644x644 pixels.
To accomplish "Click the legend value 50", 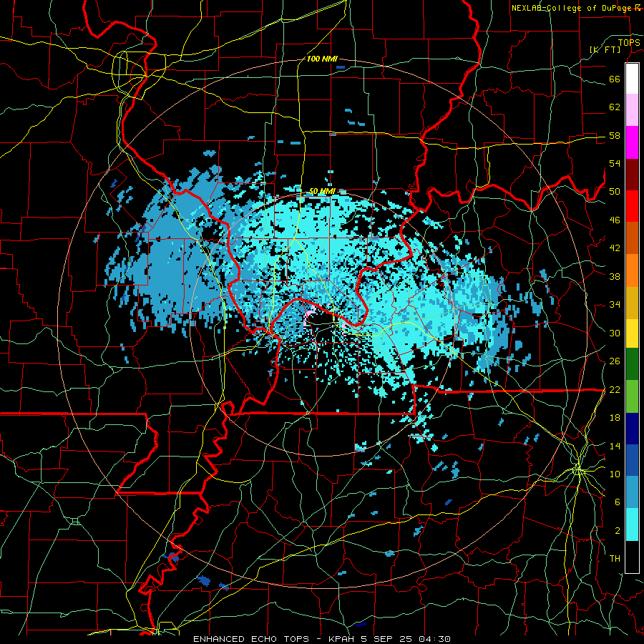I will (x=615, y=192).
